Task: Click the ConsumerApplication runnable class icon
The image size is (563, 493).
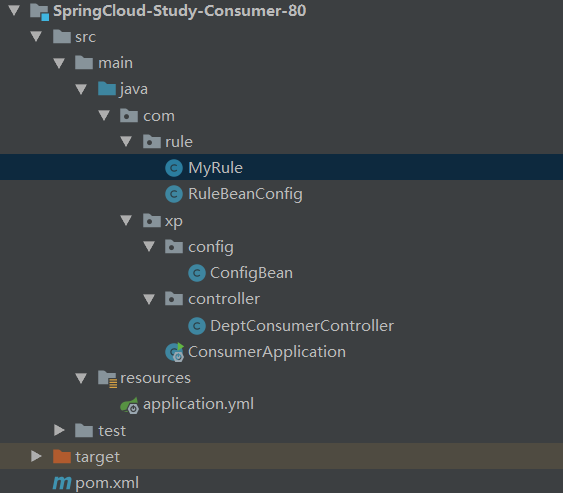Action: 175,352
